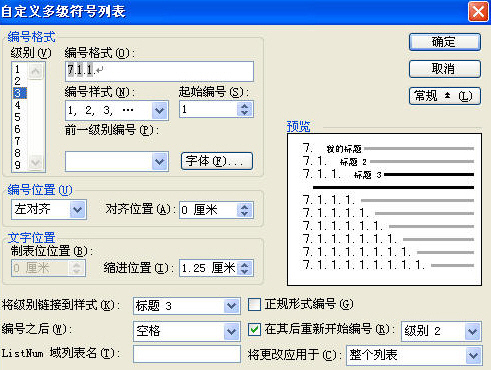Screen dimensions: 491x370
Task: Enable the 正规形式编号 checkbox
Action: pyautogui.click(x=254, y=305)
